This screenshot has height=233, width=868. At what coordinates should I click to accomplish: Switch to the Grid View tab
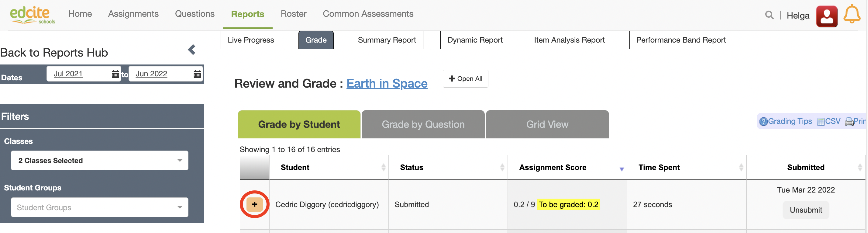[x=547, y=124]
